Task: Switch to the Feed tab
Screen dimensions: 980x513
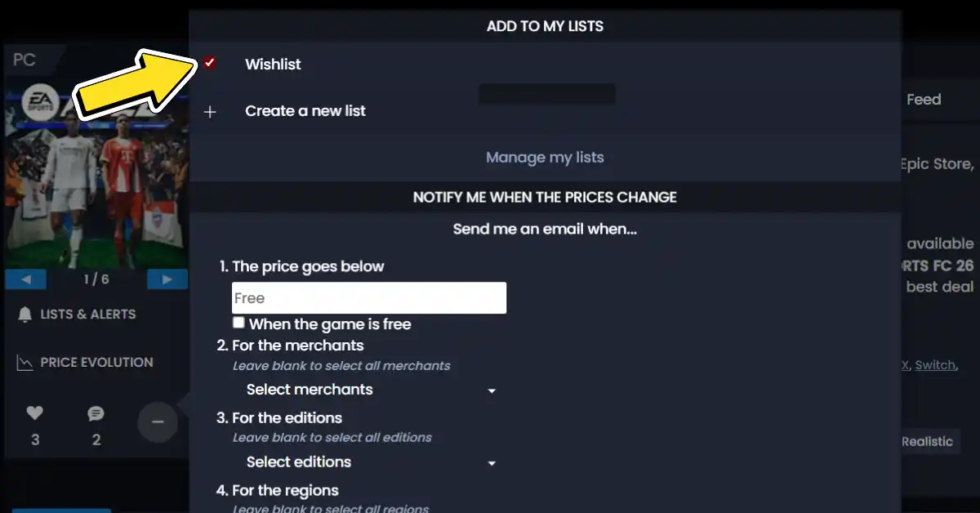Action: click(924, 99)
